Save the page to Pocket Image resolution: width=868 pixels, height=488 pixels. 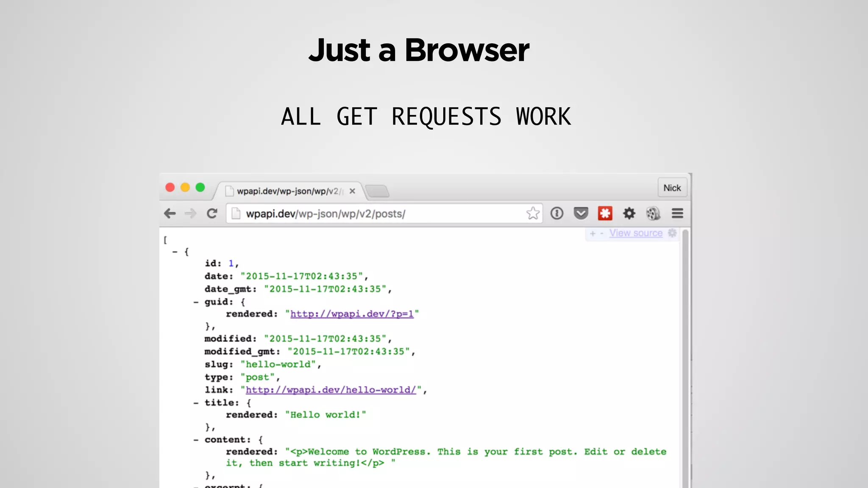pos(581,213)
